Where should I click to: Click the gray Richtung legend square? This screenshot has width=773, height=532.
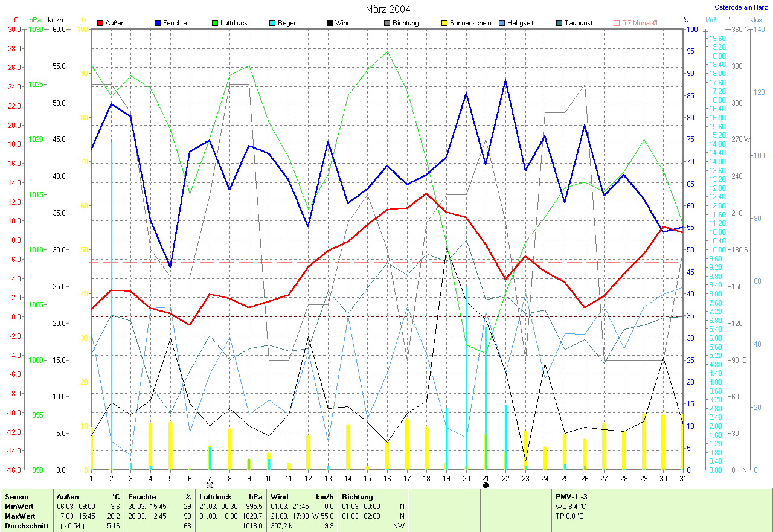pyautogui.click(x=387, y=23)
